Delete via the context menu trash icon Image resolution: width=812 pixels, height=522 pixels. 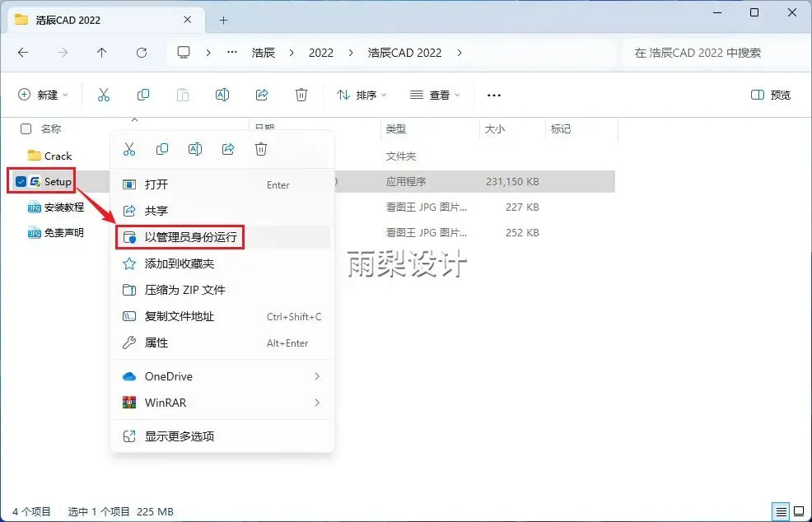tap(261, 149)
